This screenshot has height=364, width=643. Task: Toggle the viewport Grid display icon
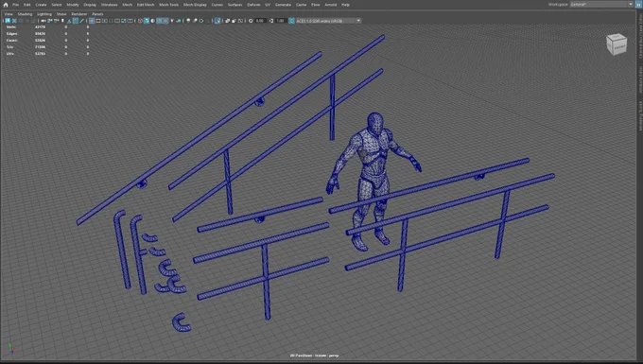[x=92, y=21]
